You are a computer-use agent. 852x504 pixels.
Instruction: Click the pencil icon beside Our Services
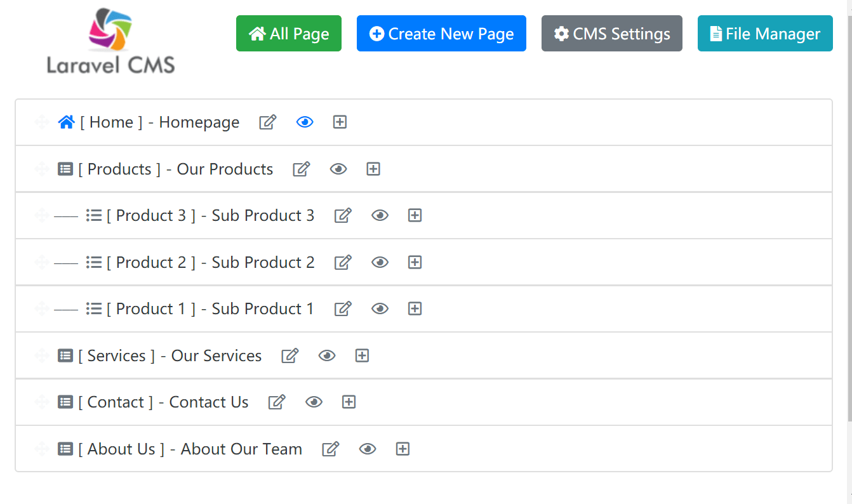(290, 356)
